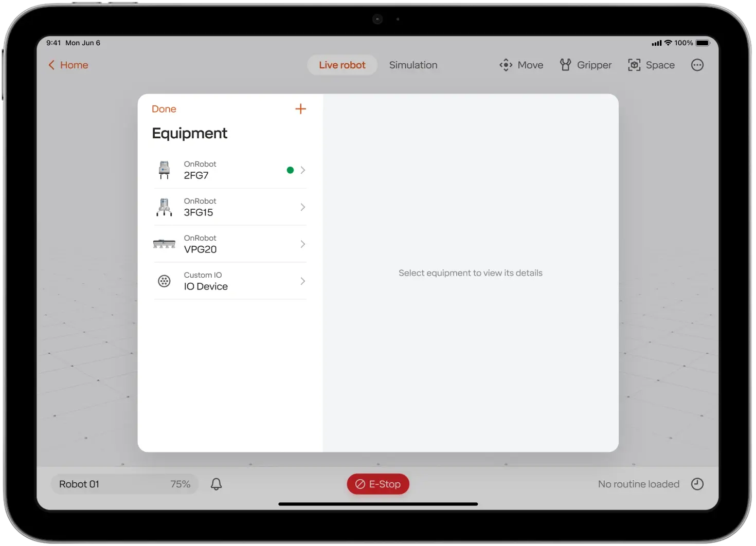Open the Move controls in toolbar
This screenshot has width=756, height=546.
point(521,65)
